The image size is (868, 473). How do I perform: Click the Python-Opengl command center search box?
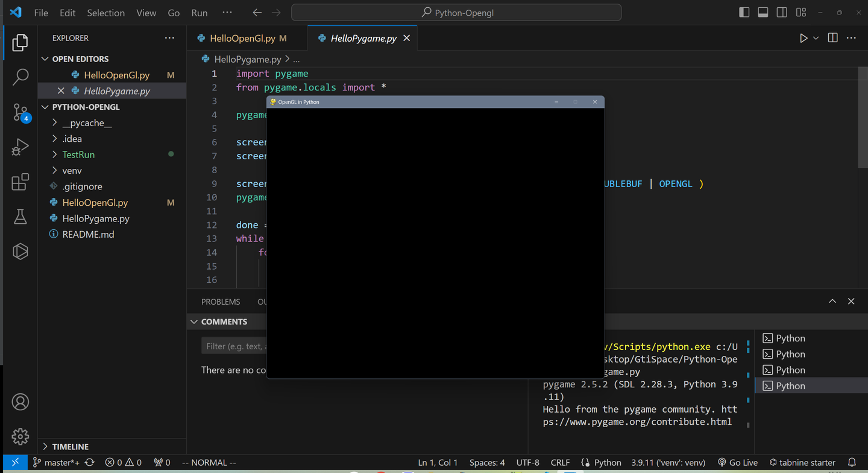tap(456, 13)
